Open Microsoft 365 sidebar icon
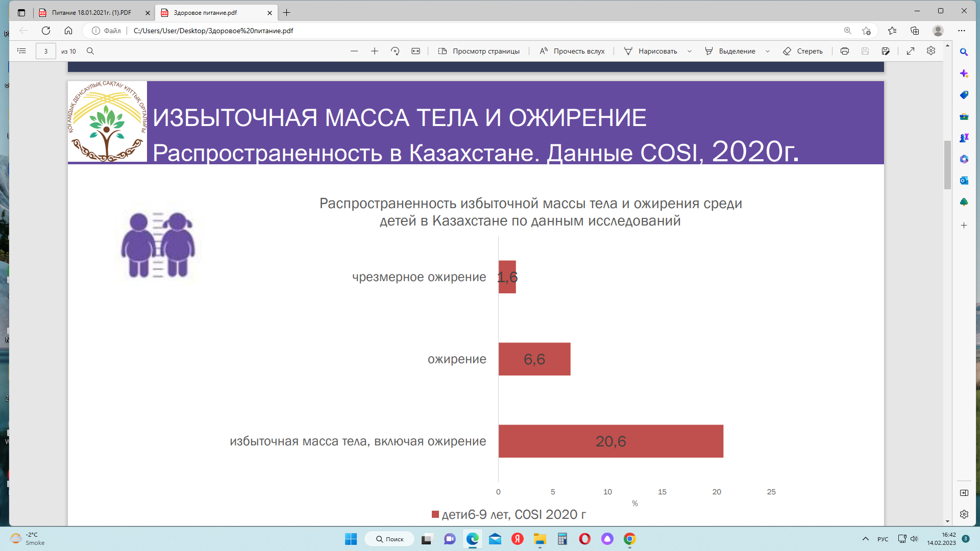Image resolution: width=980 pixels, height=551 pixels. (964, 159)
